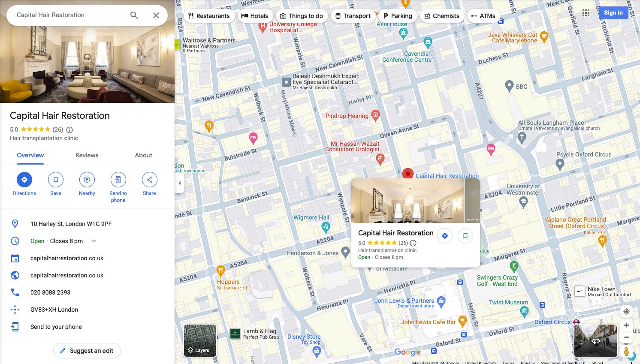This screenshot has width=640, height=364.
Task: Click the Twist Museum marker
Action: pos(524,311)
